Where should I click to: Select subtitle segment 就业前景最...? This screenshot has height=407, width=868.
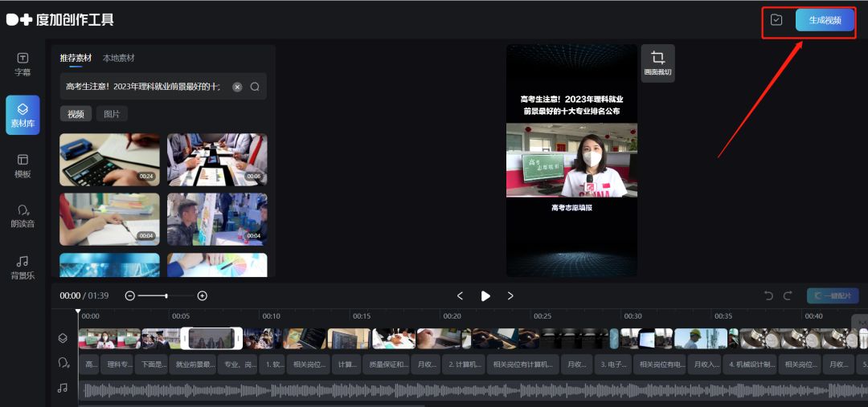[x=193, y=364]
